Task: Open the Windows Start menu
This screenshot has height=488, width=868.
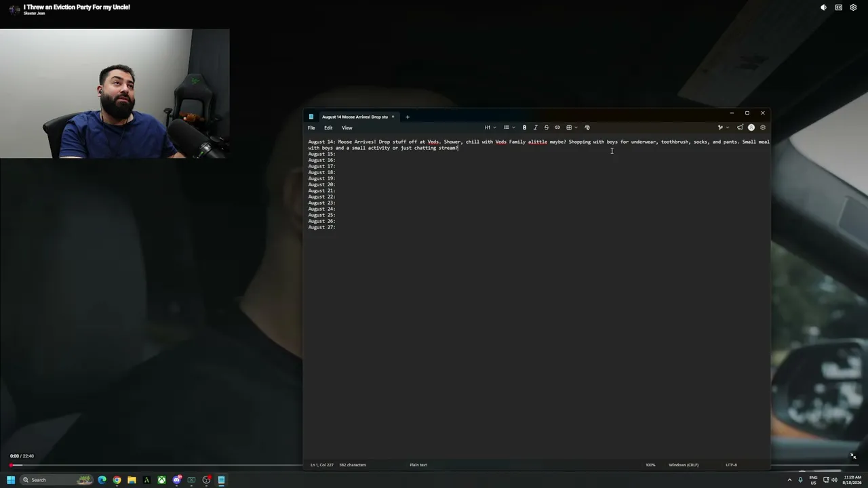Action: (x=11, y=480)
